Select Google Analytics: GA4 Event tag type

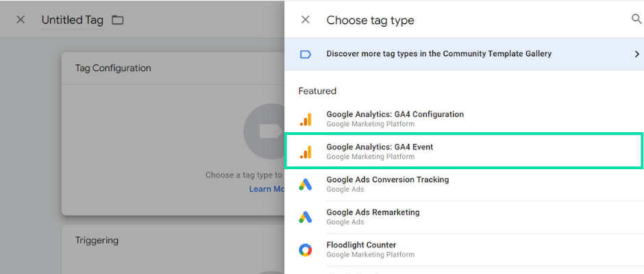pyautogui.click(x=380, y=147)
